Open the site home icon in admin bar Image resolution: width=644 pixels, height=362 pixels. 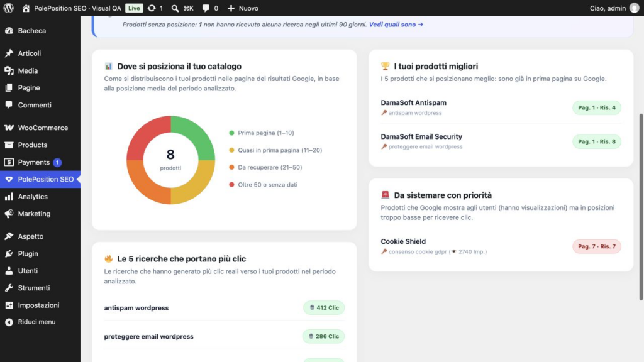point(26,8)
